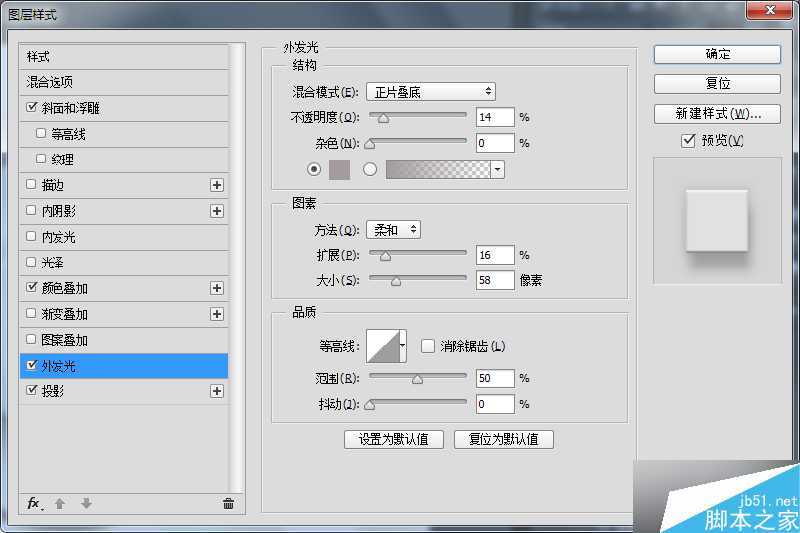Viewport: 800px width, 533px height.
Task: Click the fx add effect icon
Action: (x=34, y=503)
